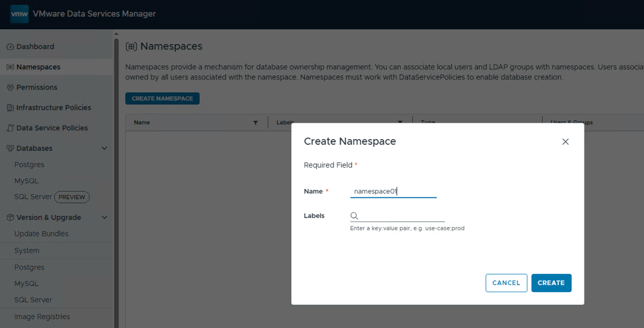This screenshot has height=328, width=644.
Task: Open the Namespaces menu item
Action: (38, 67)
